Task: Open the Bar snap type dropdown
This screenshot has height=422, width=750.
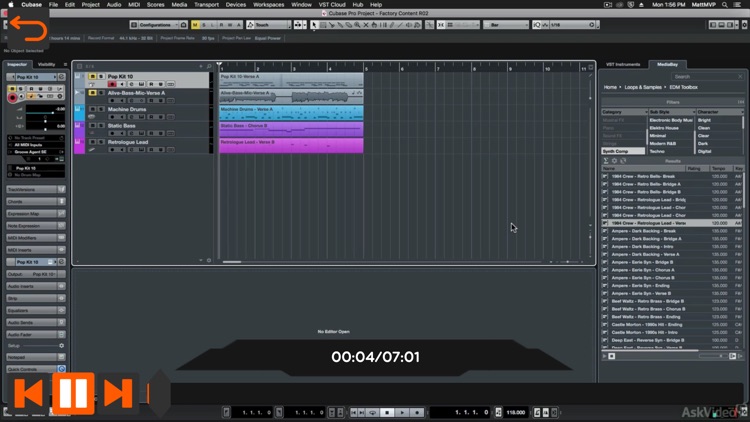Action: [x=506, y=25]
